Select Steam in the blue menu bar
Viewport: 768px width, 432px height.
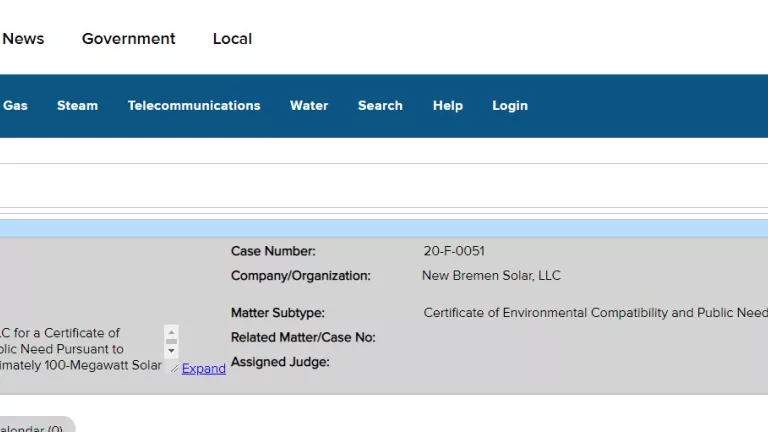77,106
